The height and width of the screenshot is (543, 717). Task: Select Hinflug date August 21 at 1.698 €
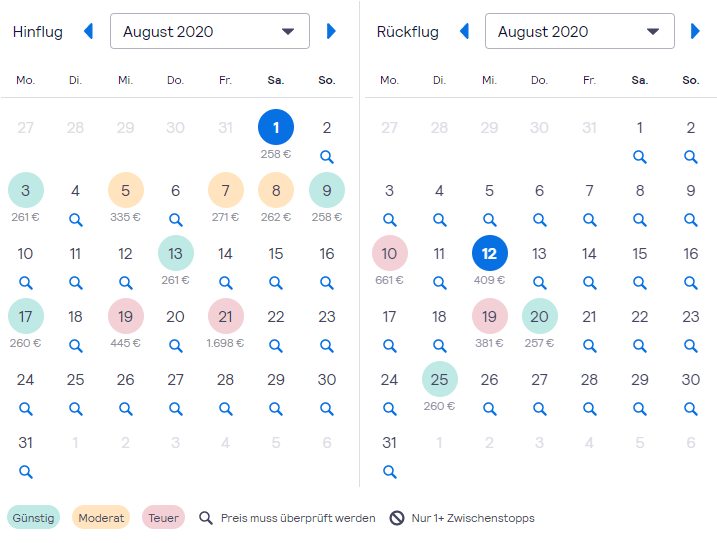(226, 317)
